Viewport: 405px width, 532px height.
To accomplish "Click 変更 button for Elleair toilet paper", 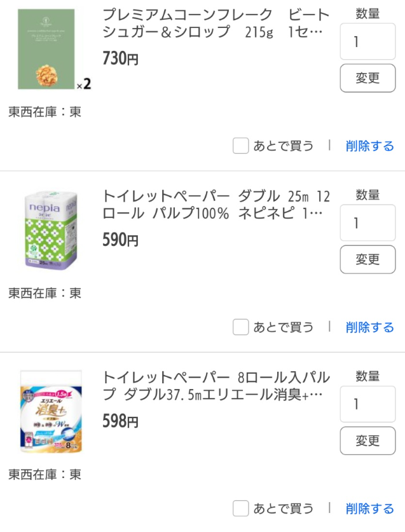I will click(x=367, y=440).
